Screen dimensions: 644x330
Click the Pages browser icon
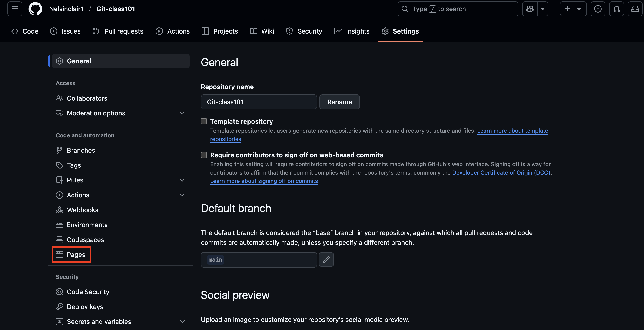[x=60, y=254]
